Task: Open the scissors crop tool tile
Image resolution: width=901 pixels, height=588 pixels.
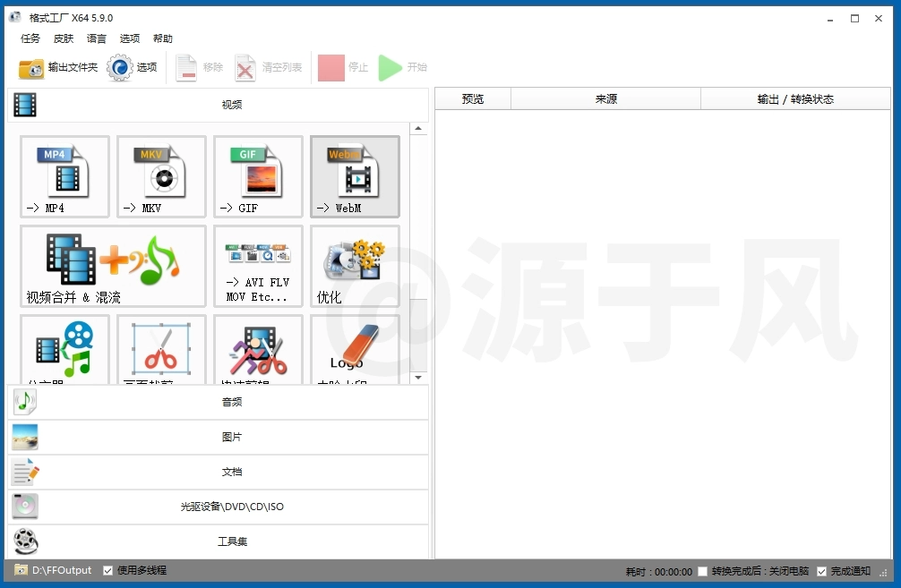Action: (161, 350)
